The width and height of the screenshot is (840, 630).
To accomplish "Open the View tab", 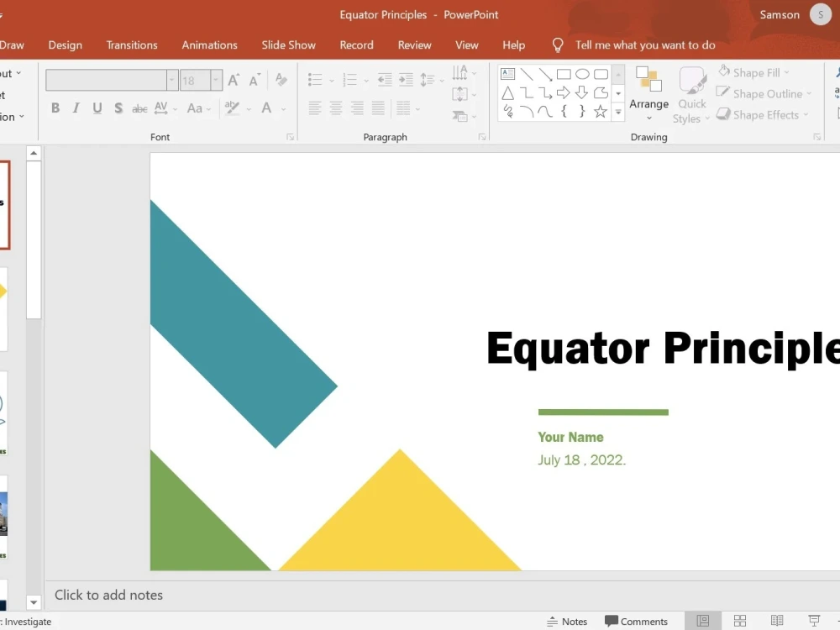I will point(466,45).
